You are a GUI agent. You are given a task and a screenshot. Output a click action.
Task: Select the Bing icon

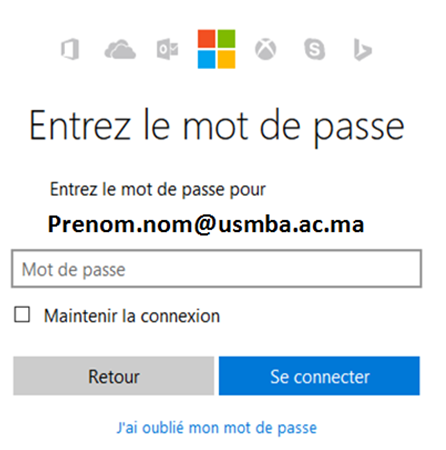tap(362, 50)
